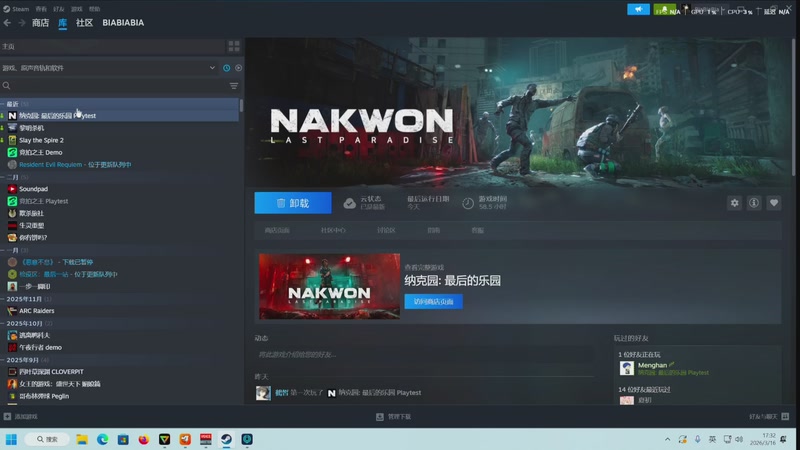Open the 讨论区 game tab

386,231
